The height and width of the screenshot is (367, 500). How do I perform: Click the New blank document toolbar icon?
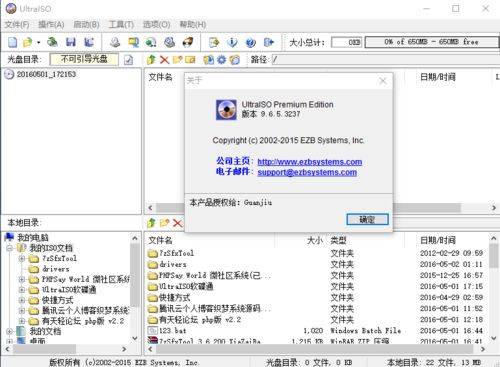[x=12, y=42]
